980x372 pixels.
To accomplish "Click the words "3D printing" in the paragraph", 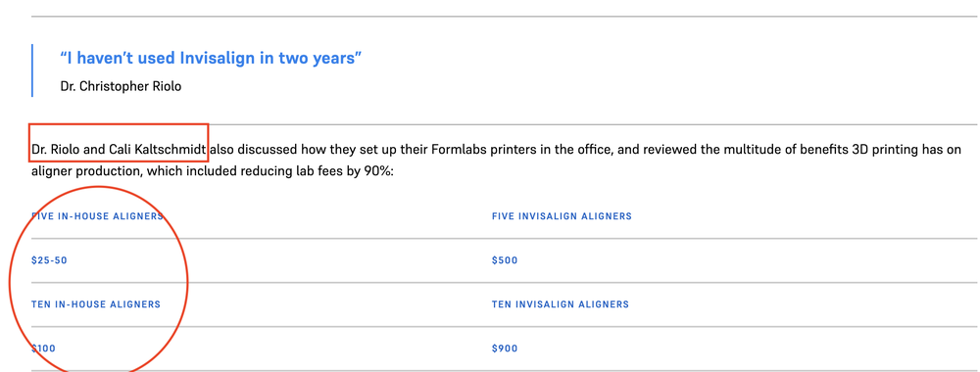I will coord(883,150).
